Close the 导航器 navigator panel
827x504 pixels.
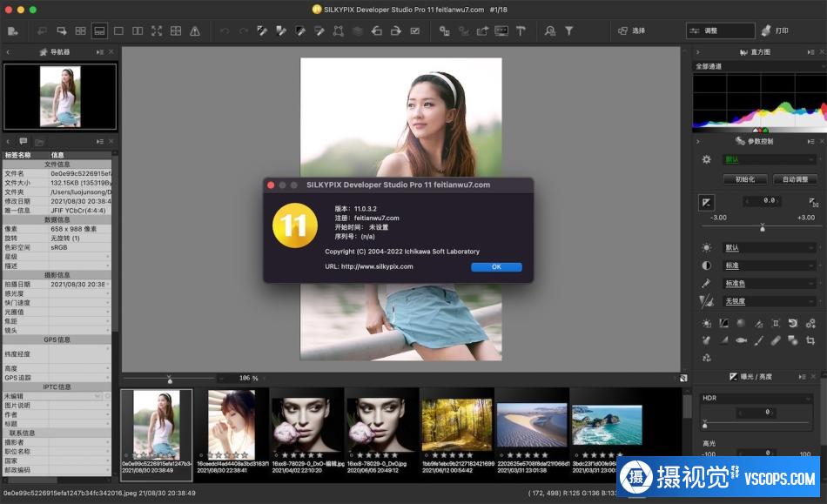[x=111, y=52]
